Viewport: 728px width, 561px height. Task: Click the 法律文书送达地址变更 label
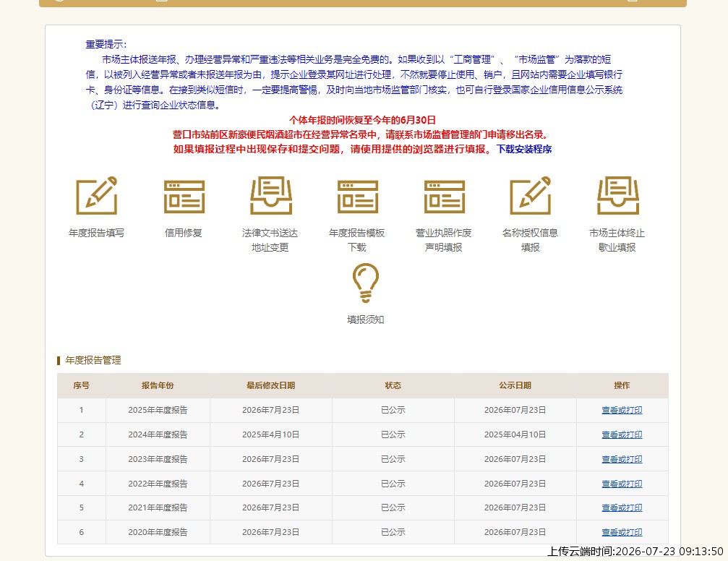click(x=270, y=240)
